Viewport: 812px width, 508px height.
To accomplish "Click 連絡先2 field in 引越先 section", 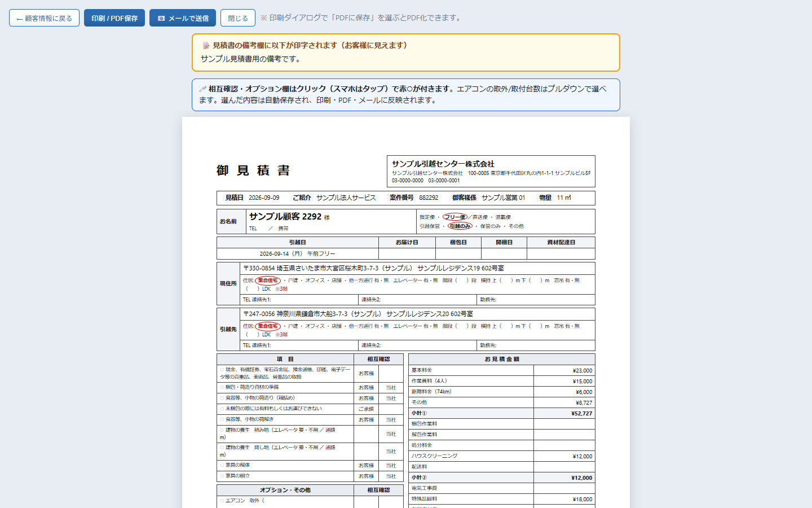I will (x=417, y=345).
